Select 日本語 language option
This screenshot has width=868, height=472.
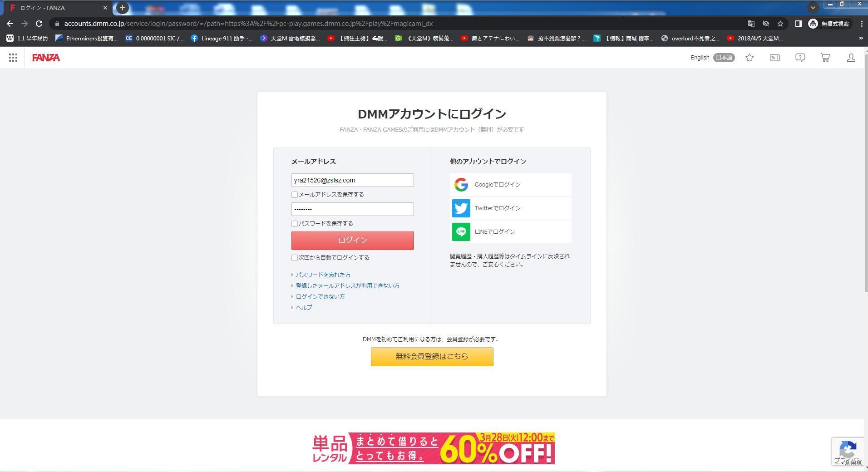[724, 58]
